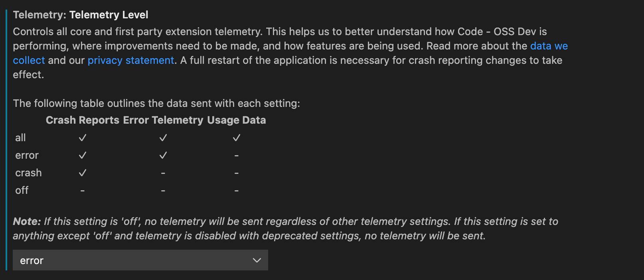Click the checkmark under Error Telemetry for 'all'
This screenshot has width=644, height=280.
(163, 138)
